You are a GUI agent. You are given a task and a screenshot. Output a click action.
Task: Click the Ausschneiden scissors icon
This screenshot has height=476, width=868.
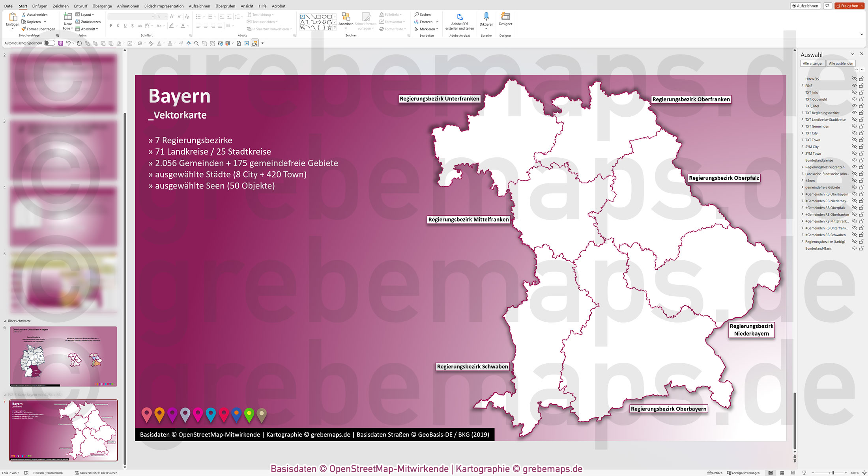click(x=24, y=14)
